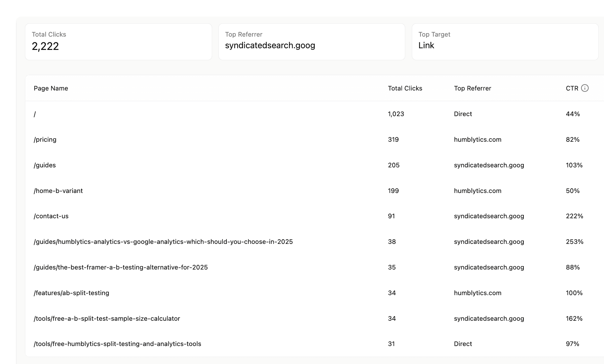Click the 97% CTR value
Screen dimensions: 604x364
(x=572, y=344)
